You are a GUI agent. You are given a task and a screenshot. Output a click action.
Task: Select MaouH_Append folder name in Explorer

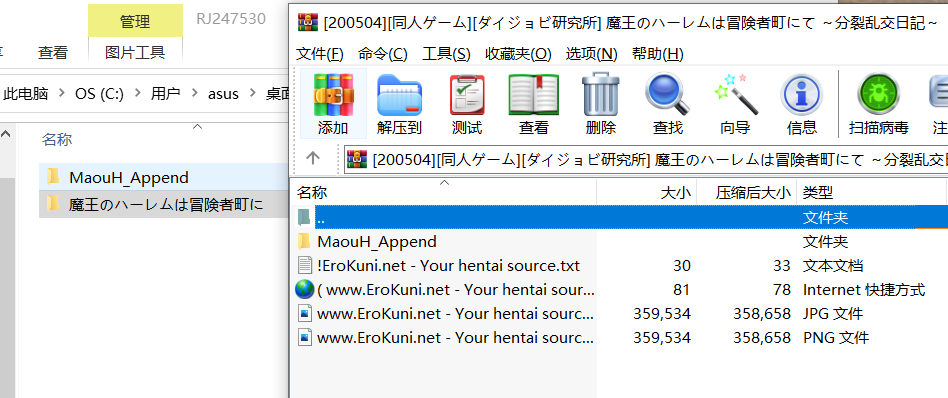click(x=129, y=177)
